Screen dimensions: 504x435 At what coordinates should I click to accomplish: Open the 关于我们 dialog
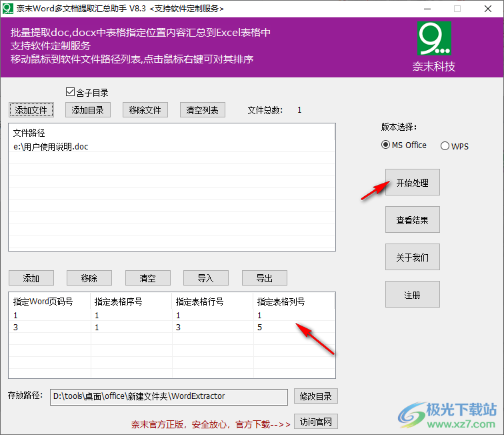click(x=413, y=257)
